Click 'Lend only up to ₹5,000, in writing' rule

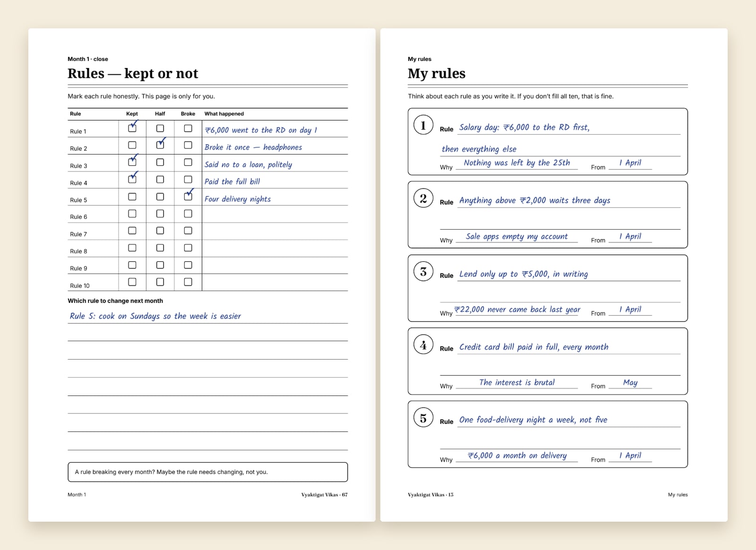(x=524, y=274)
